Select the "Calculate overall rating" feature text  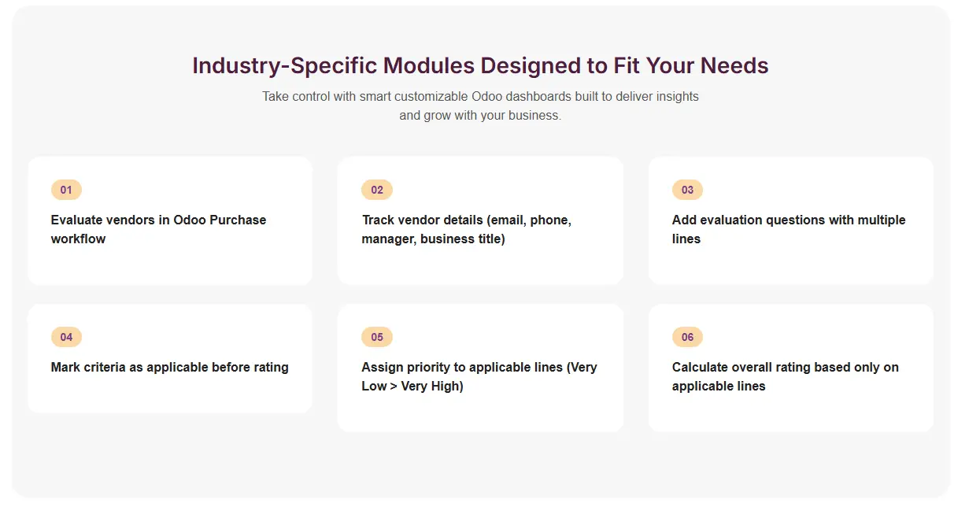785,376
